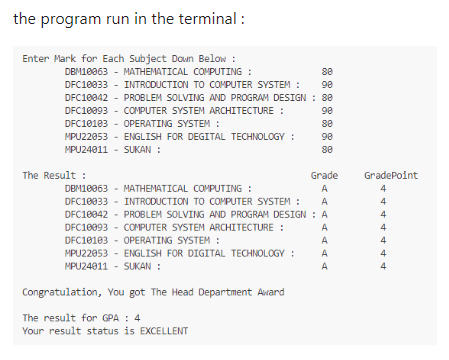This screenshot has height=360, width=449.
Task: Click the "ENGLISH FOR DEGITAL TECHNOLOGY" input line
Action: [199, 137]
